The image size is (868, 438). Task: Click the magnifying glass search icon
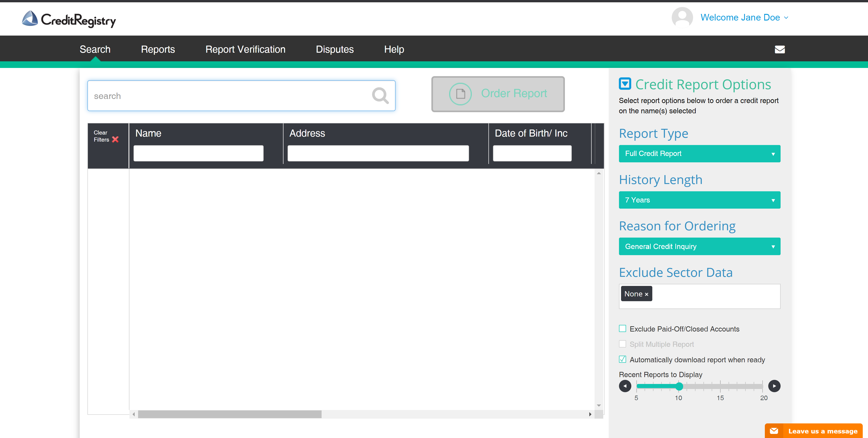[x=380, y=96]
